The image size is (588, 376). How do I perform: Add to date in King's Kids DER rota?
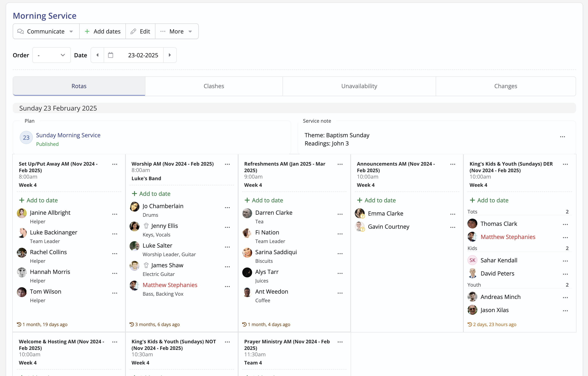[489, 200]
